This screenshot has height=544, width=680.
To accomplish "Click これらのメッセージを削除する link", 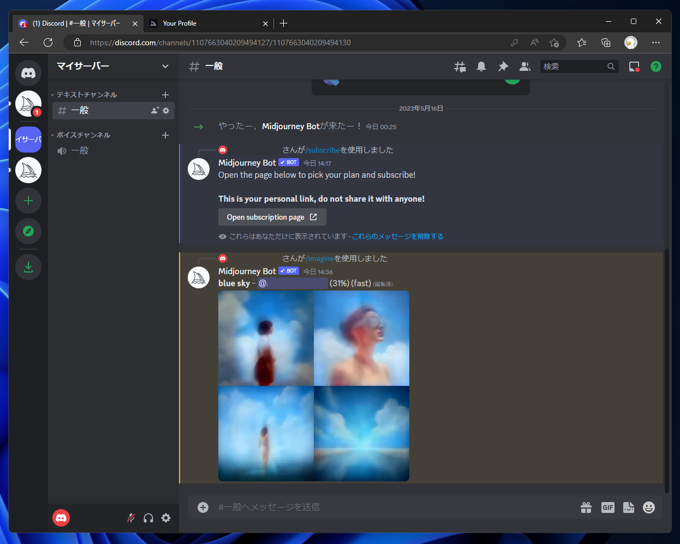I will point(397,236).
